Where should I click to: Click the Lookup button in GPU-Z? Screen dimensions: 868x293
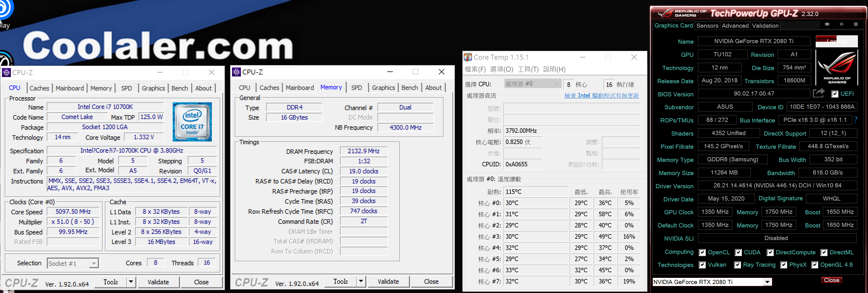[836, 41]
